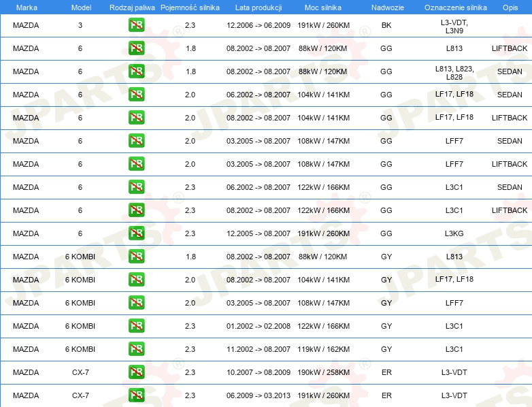Click fuel icon in the L3KG engine row
Viewport: 532px width, 407px height.
pos(136,233)
